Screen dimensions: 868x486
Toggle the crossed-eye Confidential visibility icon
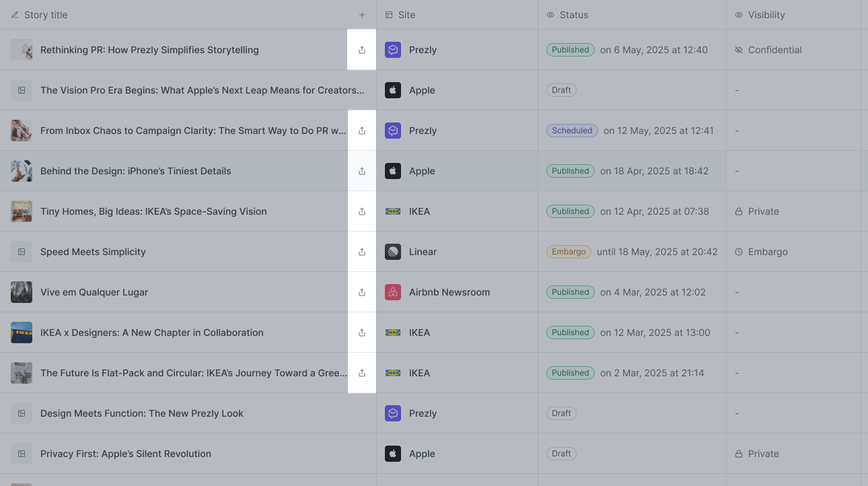738,49
